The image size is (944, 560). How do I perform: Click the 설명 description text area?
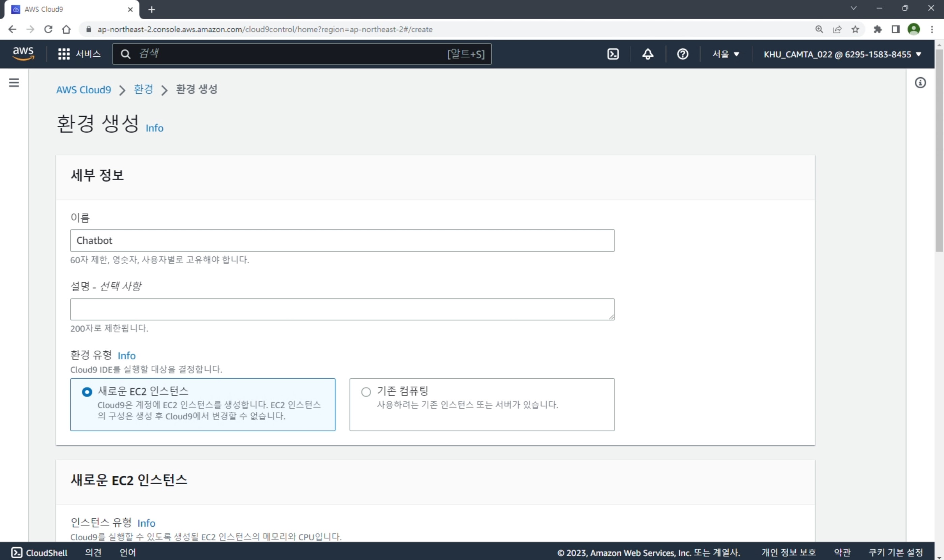coord(342,310)
